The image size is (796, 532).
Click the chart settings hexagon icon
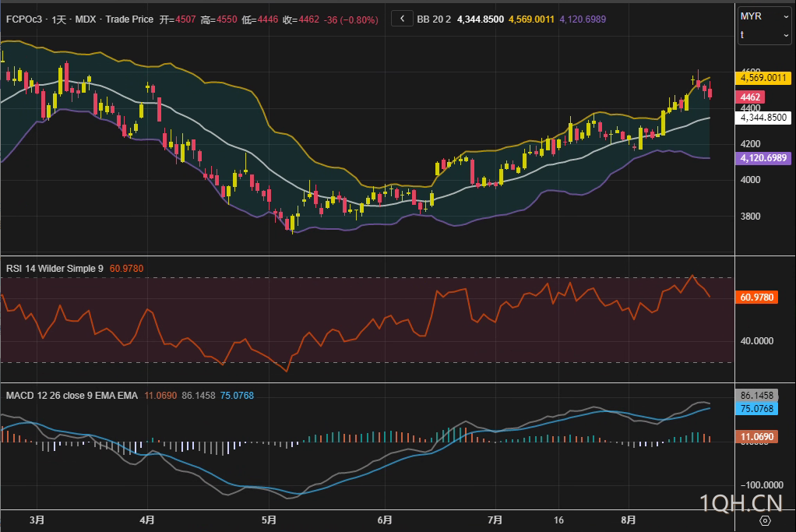click(765, 520)
